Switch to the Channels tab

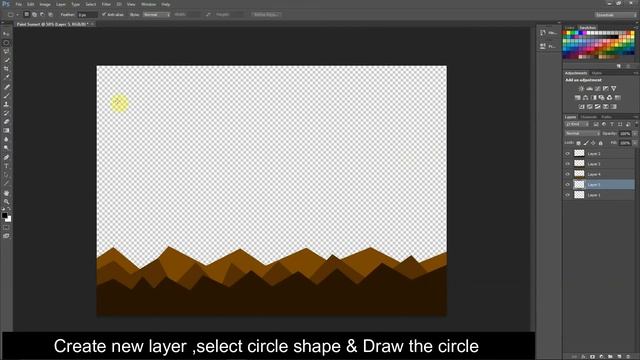589,117
